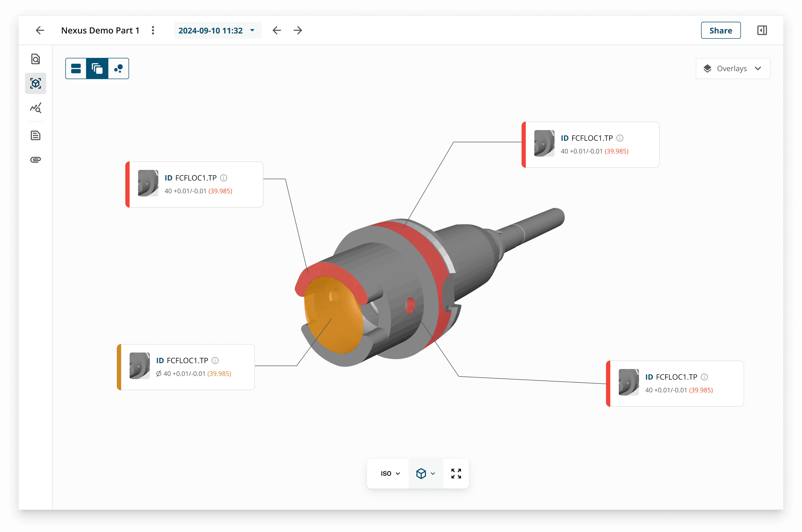Open the notes document sidebar icon
Image resolution: width=802 pixels, height=532 pixels.
[36, 135]
